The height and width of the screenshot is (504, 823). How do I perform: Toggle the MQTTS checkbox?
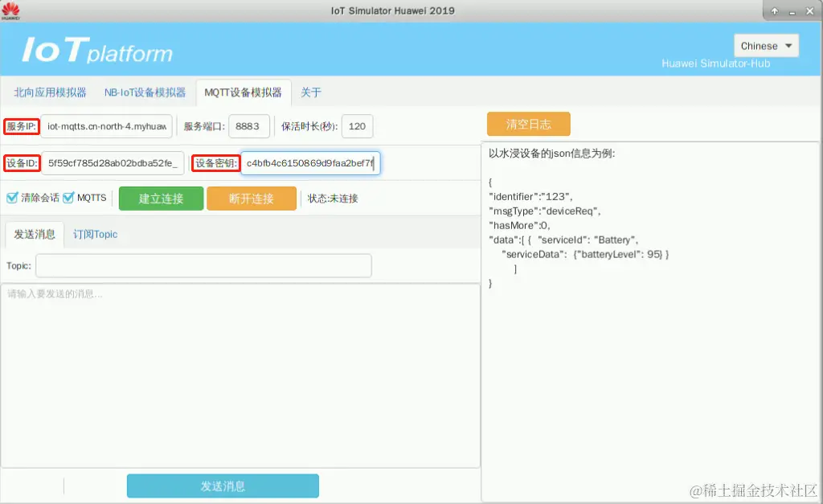(68, 198)
